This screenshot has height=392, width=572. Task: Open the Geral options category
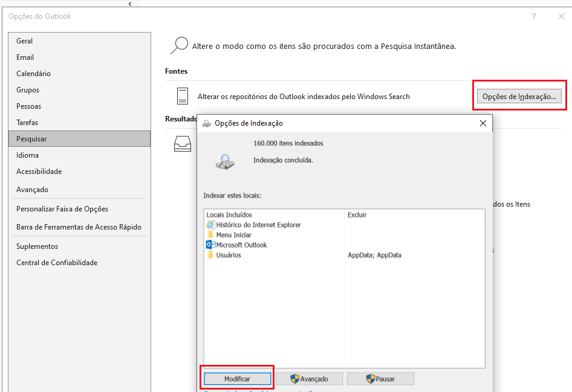80,41
